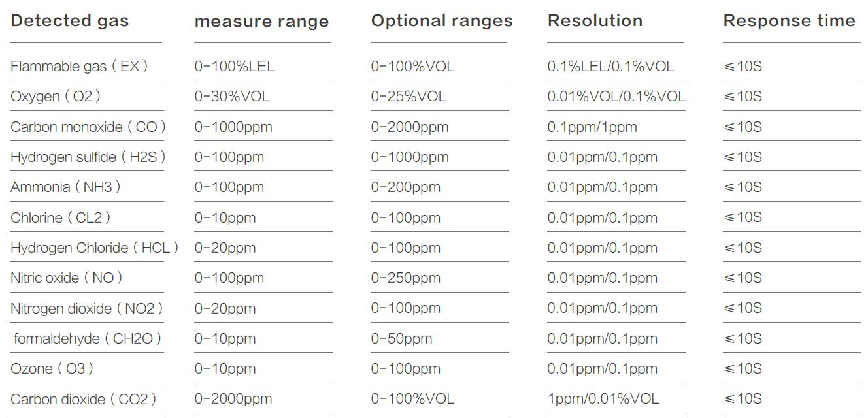The image size is (868, 418).
Task: Select the Flammable gas (EX) row label
Action: click(x=79, y=66)
